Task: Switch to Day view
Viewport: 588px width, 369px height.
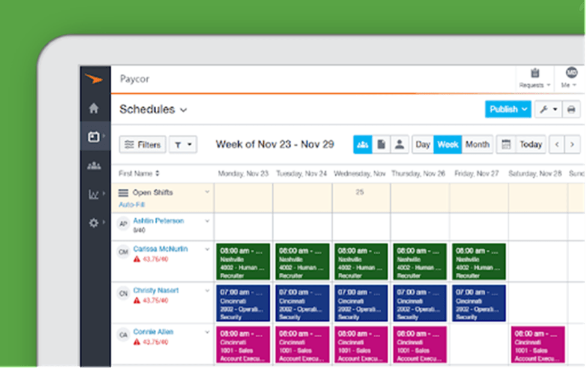Action: 422,144
